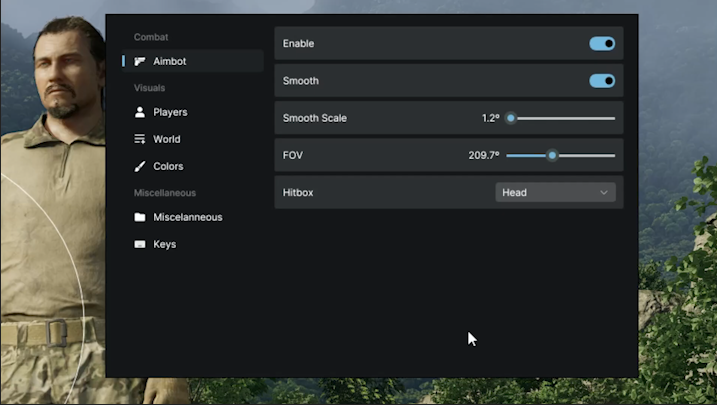Go to the Keys settings page
717x405 pixels.
click(x=164, y=245)
